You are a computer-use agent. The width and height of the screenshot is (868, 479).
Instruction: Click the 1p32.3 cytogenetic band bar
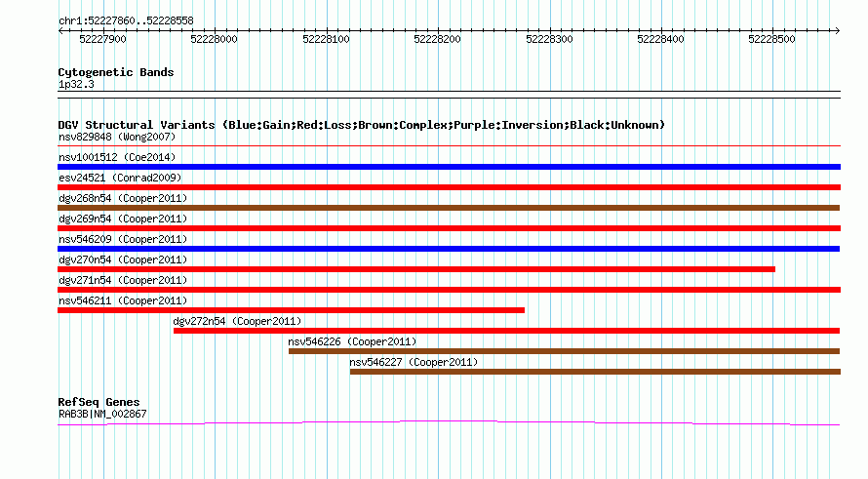449,95
